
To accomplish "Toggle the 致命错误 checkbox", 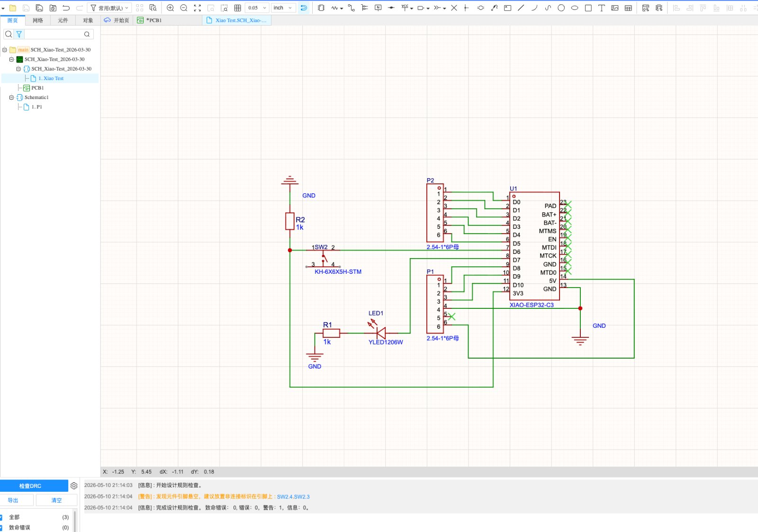I will 1,528.
